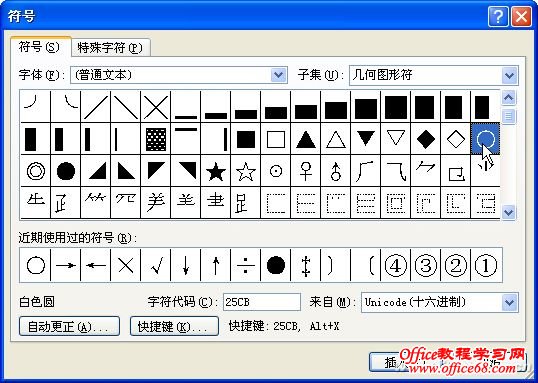Pick the double dagger in recent symbols

point(306,265)
